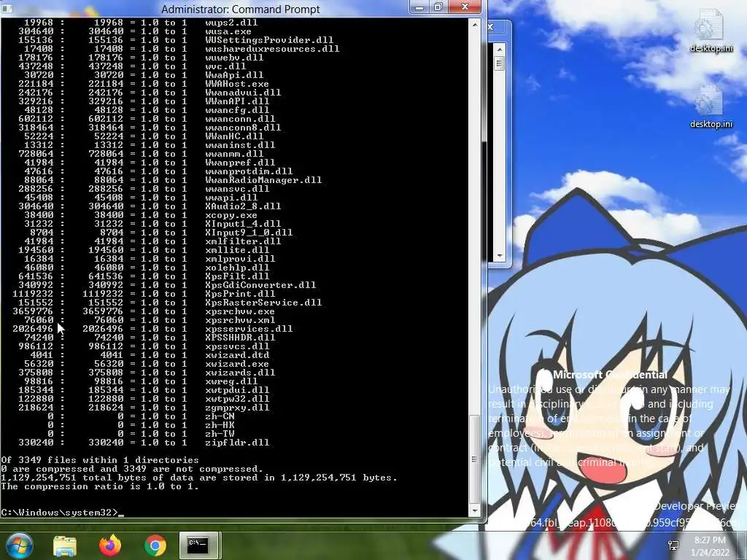Click the C:\Windows\system32> prompt line

(x=62, y=513)
